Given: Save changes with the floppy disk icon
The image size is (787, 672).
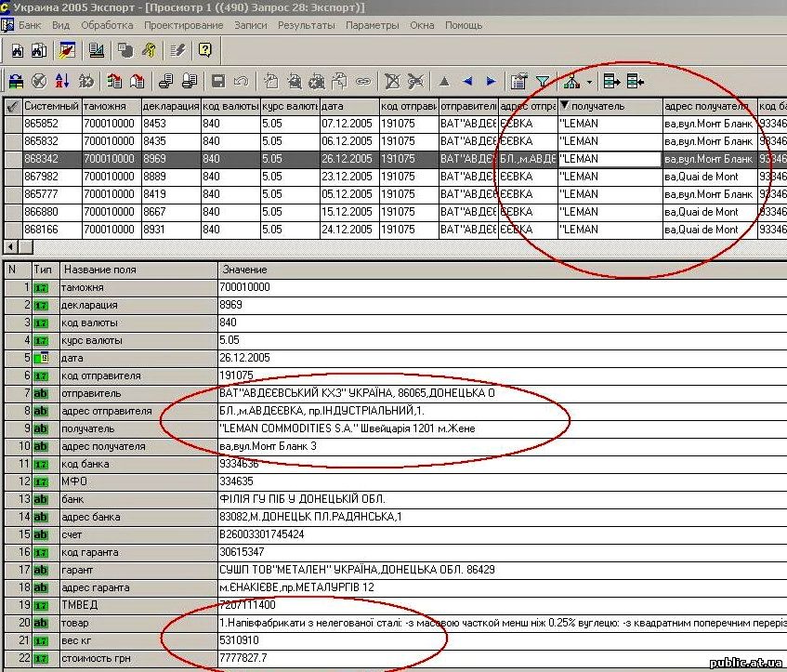Looking at the screenshot, I should (218, 81).
